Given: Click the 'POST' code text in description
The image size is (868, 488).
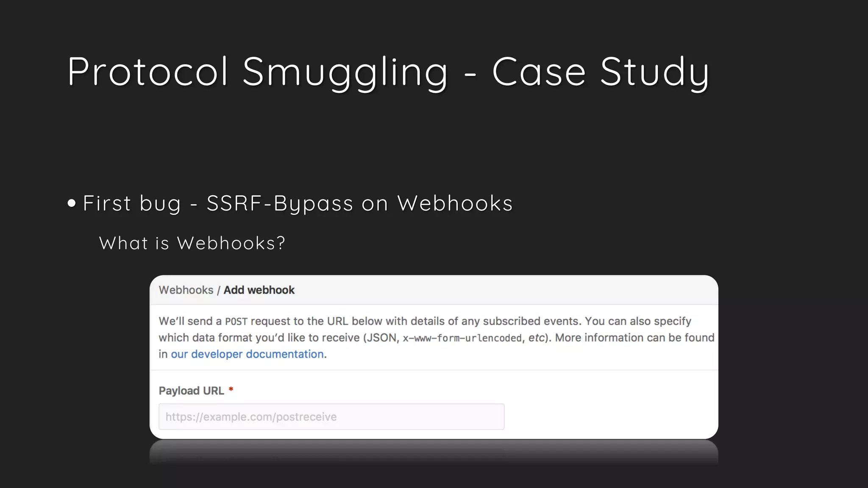Looking at the screenshot, I should click(x=236, y=322).
